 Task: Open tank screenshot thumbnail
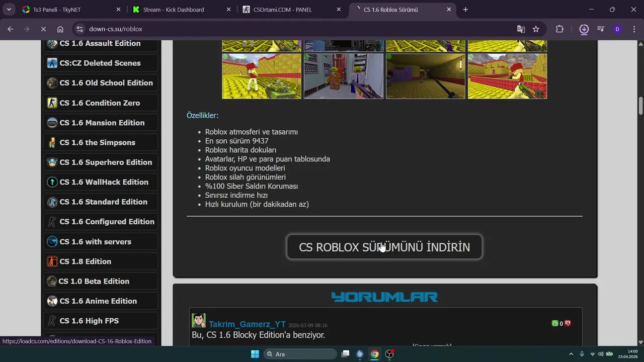pyautogui.click(x=262, y=76)
